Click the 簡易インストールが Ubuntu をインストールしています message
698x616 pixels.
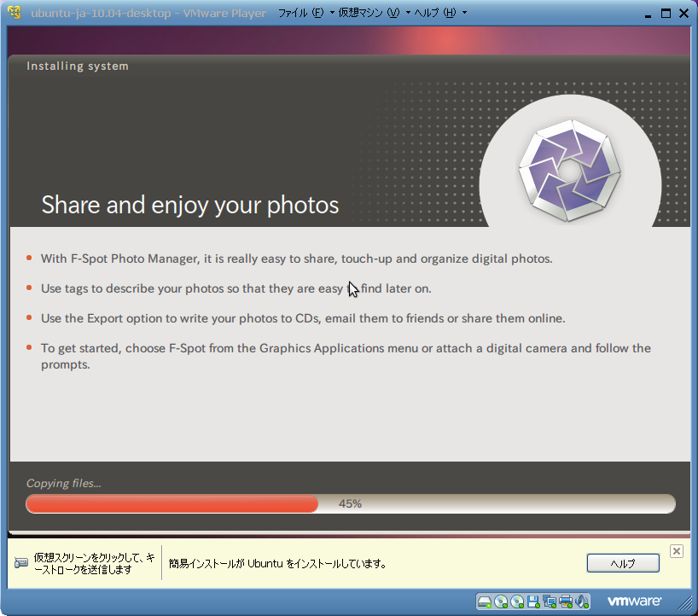pos(277,563)
